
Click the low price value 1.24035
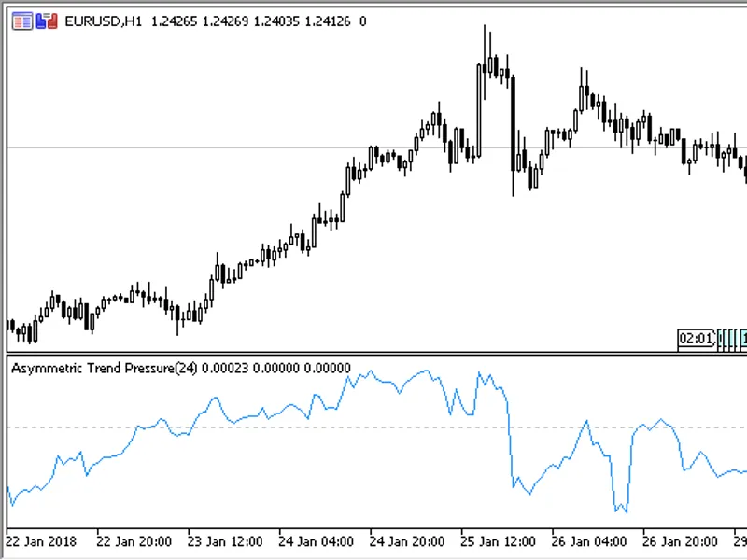tap(276, 21)
